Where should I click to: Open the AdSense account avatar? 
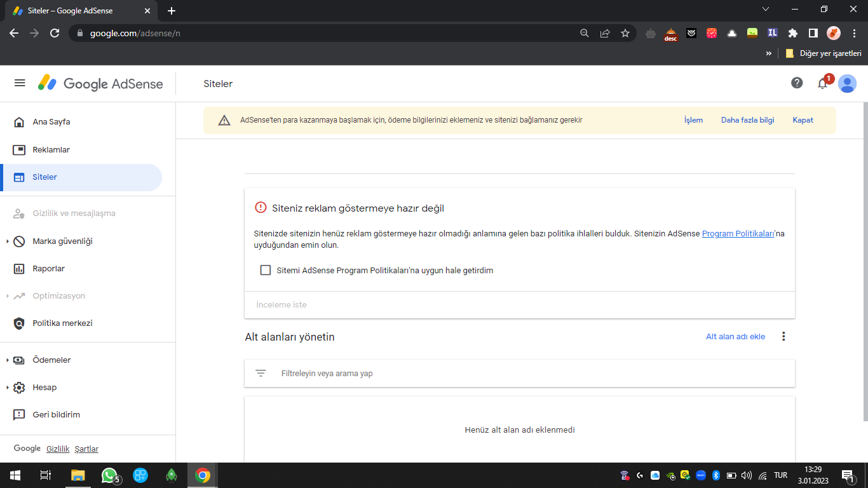coord(847,83)
